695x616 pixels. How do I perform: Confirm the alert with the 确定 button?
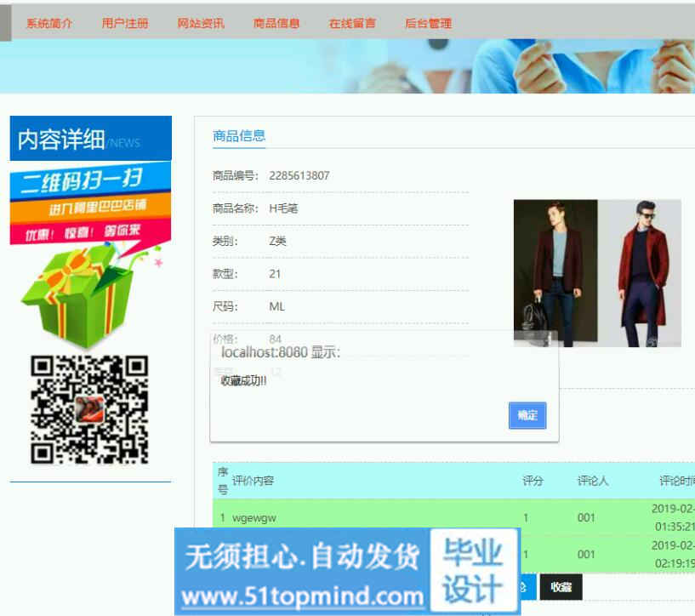click(x=527, y=415)
